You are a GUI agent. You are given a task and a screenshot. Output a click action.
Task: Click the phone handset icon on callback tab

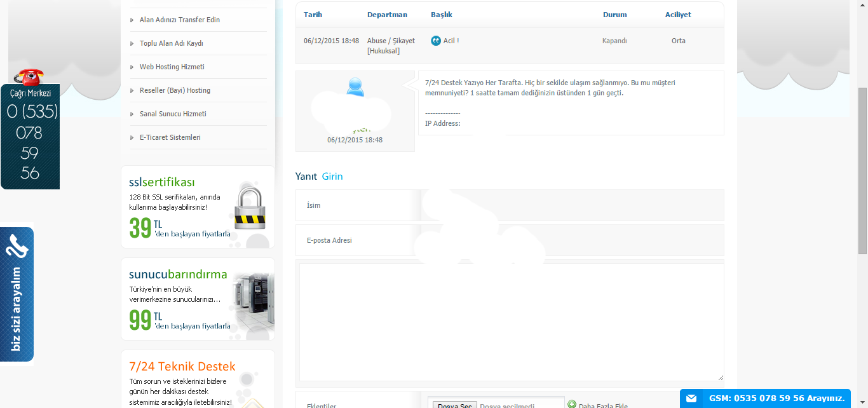[17, 245]
